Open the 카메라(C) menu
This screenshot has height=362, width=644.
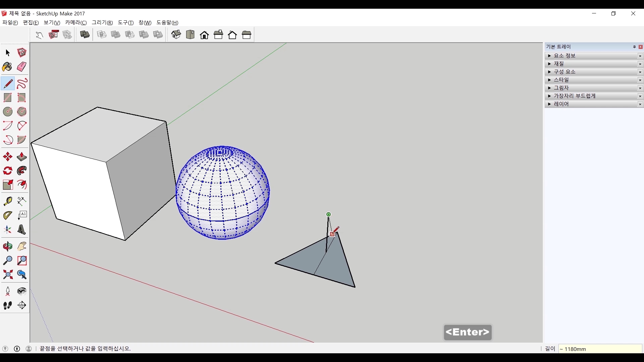coord(76,22)
